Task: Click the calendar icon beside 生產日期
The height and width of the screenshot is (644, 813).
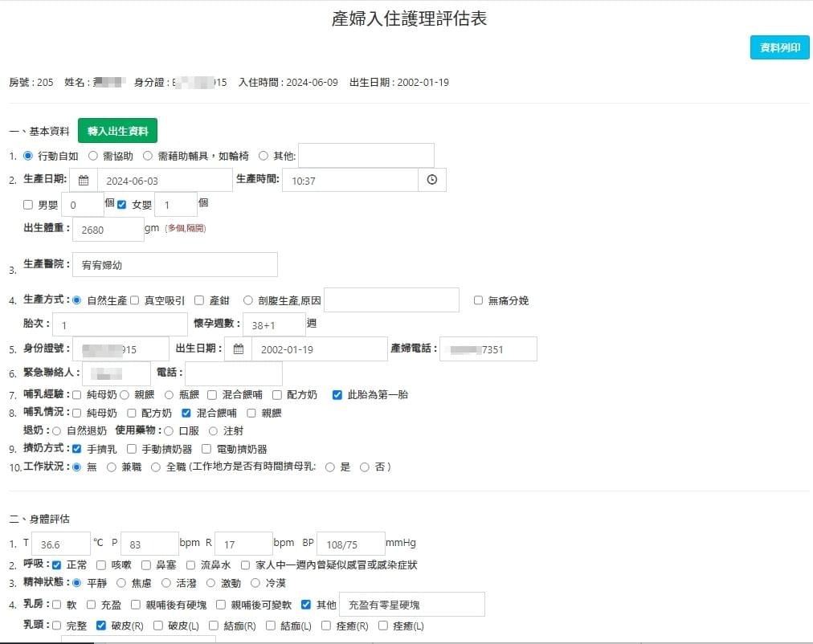Action: 84,180
